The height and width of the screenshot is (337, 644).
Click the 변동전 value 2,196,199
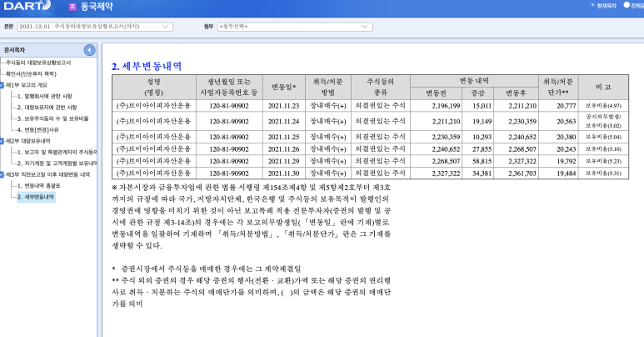[446, 106]
